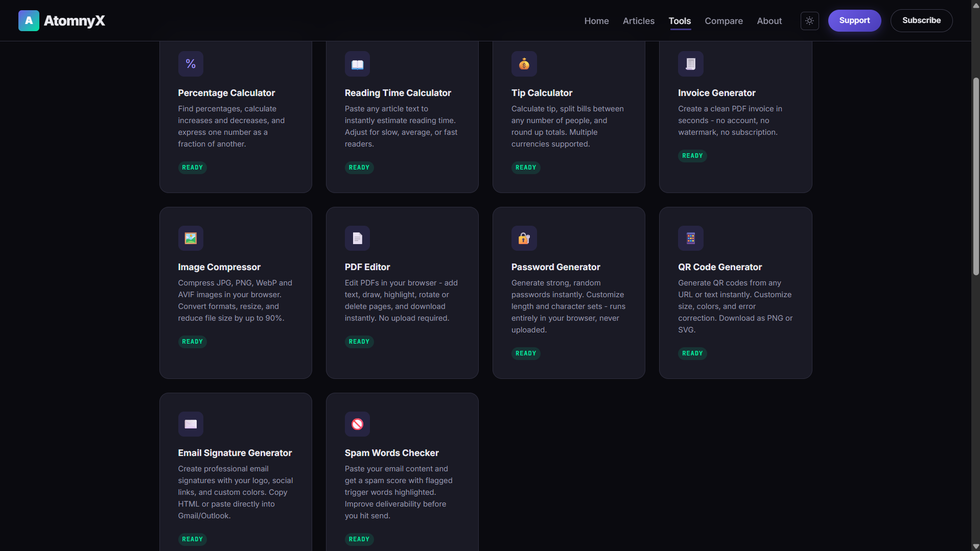Go to the Compare page in navbar
The height and width of the screenshot is (551, 980).
pyautogui.click(x=724, y=21)
